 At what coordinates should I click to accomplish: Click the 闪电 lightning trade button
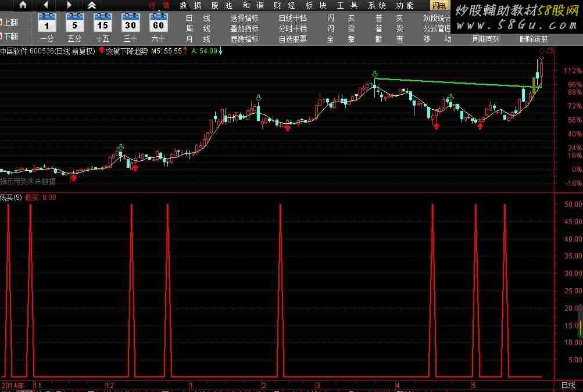pos(439,6)
